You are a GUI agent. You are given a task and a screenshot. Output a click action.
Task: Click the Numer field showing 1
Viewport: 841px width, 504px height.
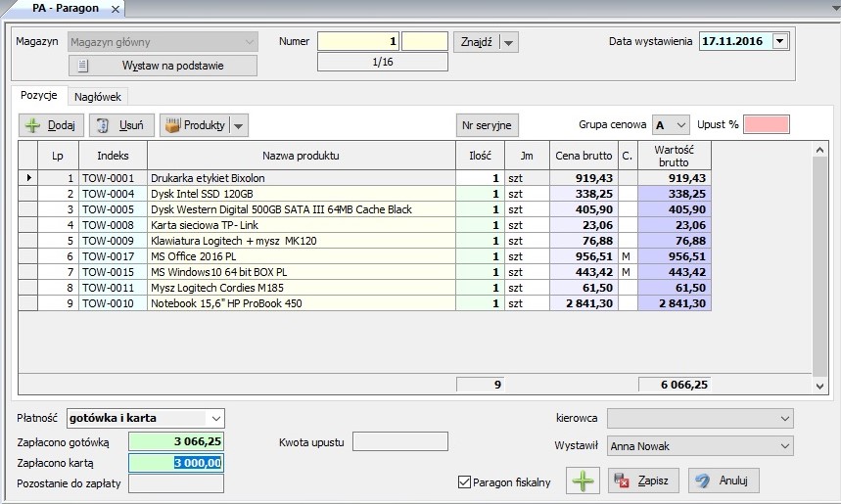(x=358, y=41)
